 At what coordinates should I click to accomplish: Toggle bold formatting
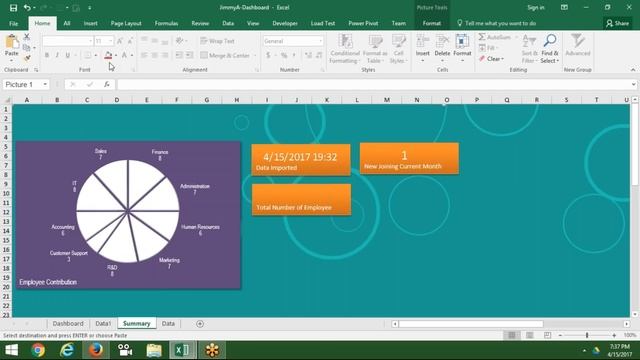[47, 55]
